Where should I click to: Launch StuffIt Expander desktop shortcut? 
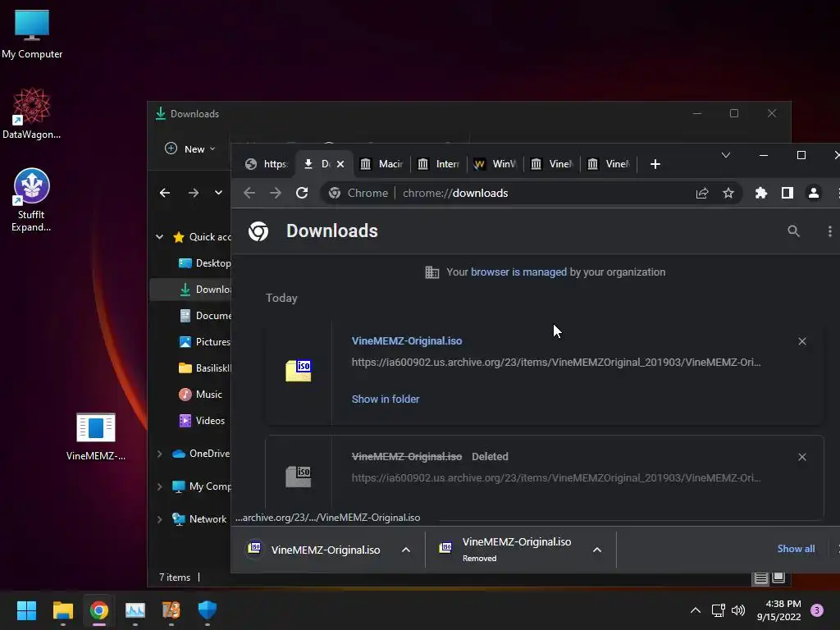pyautogui.click(x=32, y=199)
